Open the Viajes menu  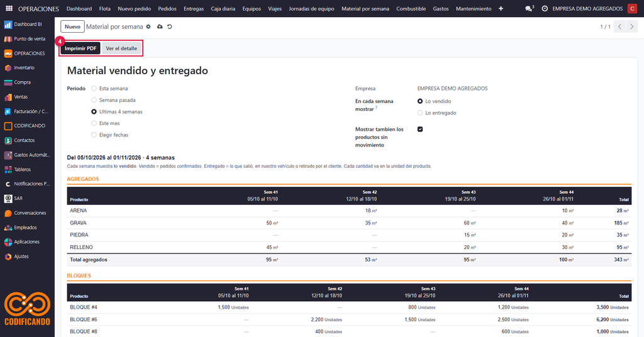pyautogui.click(x=275, y=9)
